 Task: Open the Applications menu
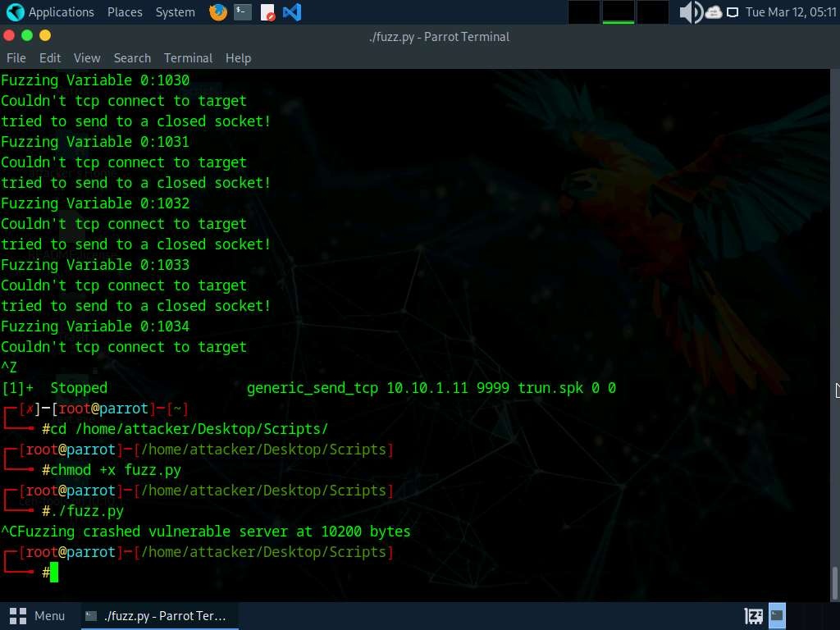click(51, 12)
